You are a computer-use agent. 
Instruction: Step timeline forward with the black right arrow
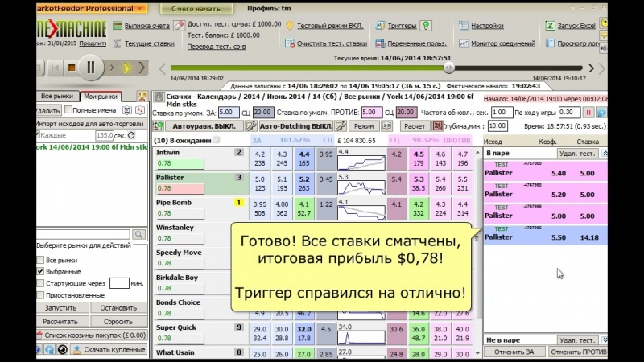(592, 68)
